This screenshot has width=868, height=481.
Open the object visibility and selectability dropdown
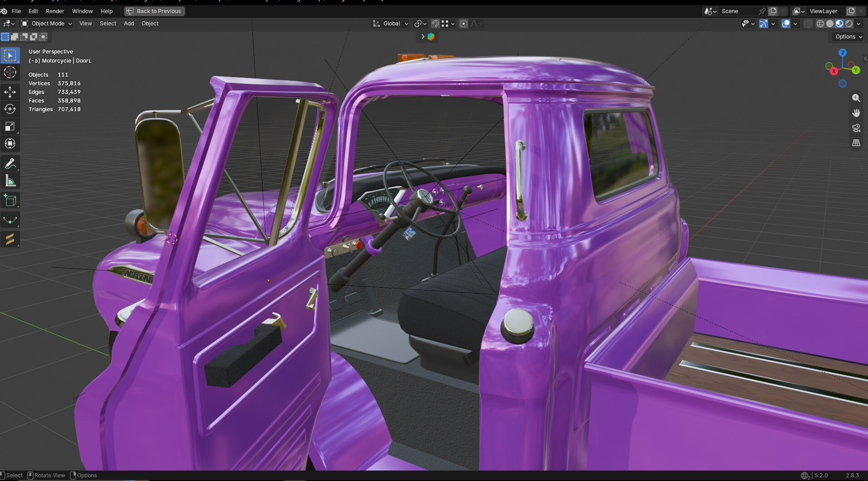748,24
